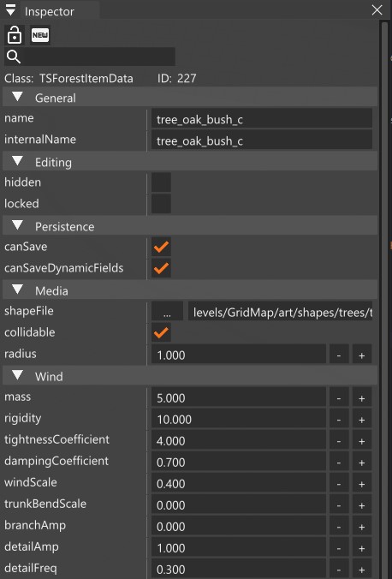Click the magnifier search icon
Image resolution: width=392 pixels, height=579 pixels.
[14, 57]
